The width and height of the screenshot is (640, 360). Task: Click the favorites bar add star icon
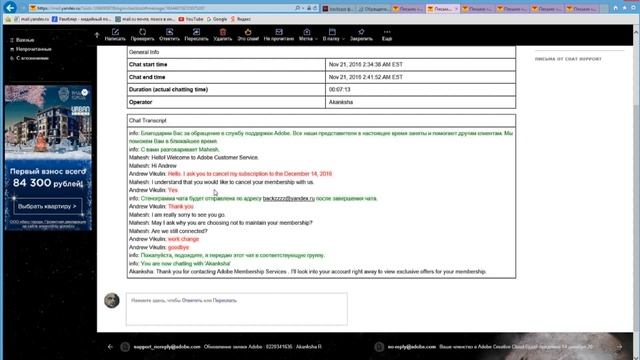[x=8, y=19]
